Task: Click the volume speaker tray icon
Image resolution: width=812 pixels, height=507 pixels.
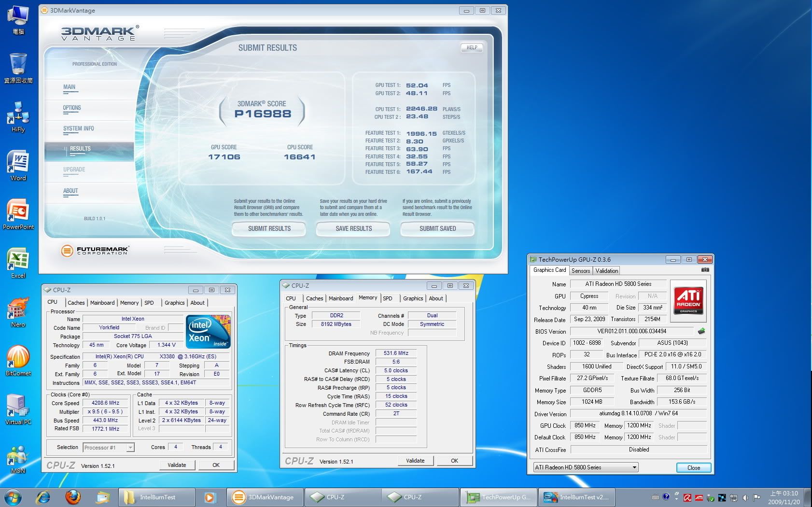Action: tap(745, 497)
